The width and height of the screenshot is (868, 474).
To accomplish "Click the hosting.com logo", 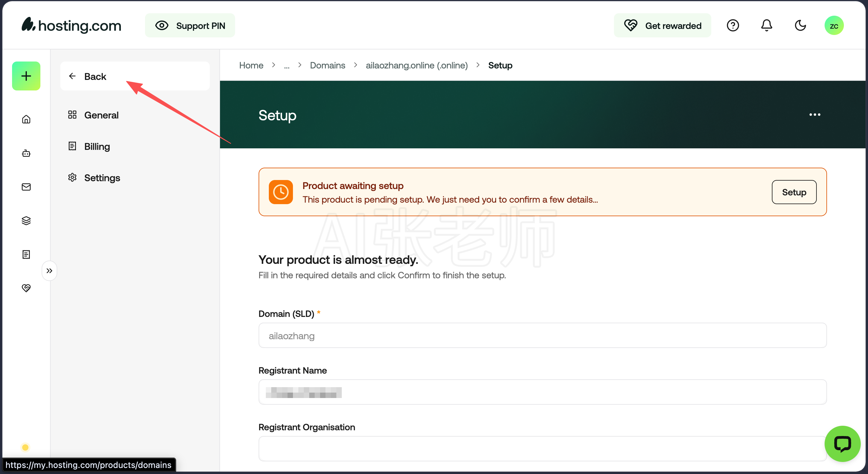I will coord(71,25).
